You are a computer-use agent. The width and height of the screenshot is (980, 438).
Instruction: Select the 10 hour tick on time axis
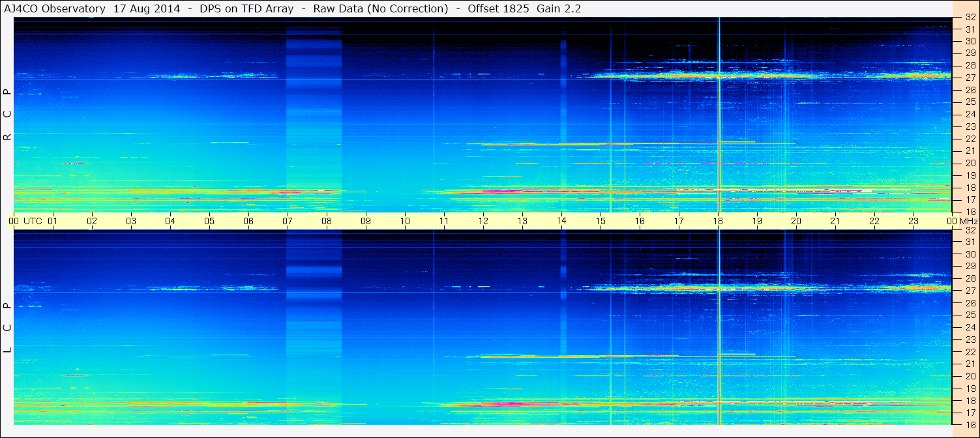(x=405, y=221)
